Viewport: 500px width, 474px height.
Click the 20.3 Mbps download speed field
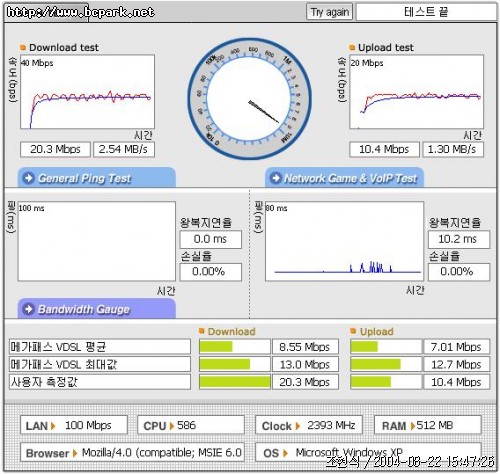[55, 149]
